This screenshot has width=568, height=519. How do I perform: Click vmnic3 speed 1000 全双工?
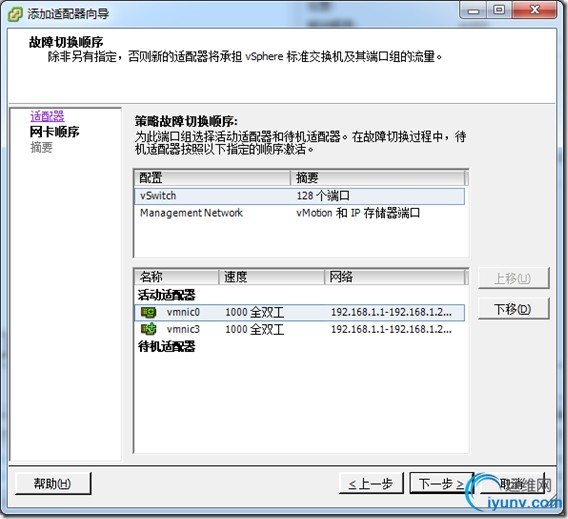[x=255, y=329]
